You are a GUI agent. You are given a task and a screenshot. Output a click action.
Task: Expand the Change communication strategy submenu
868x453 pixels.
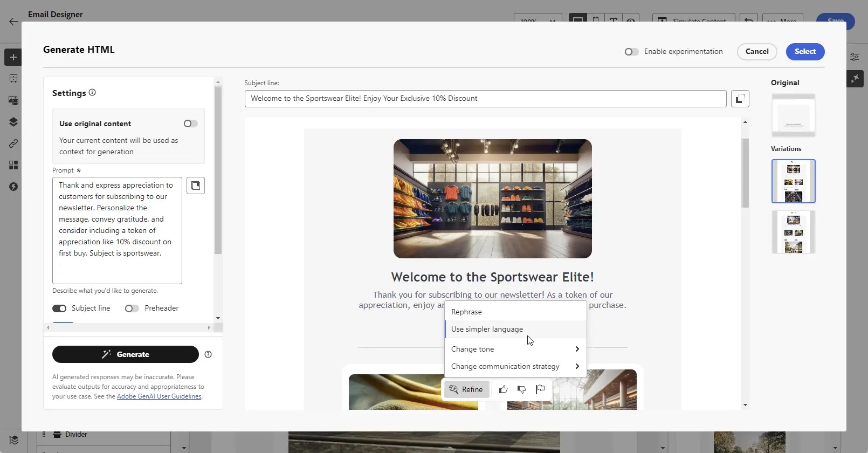coord(515,366)
